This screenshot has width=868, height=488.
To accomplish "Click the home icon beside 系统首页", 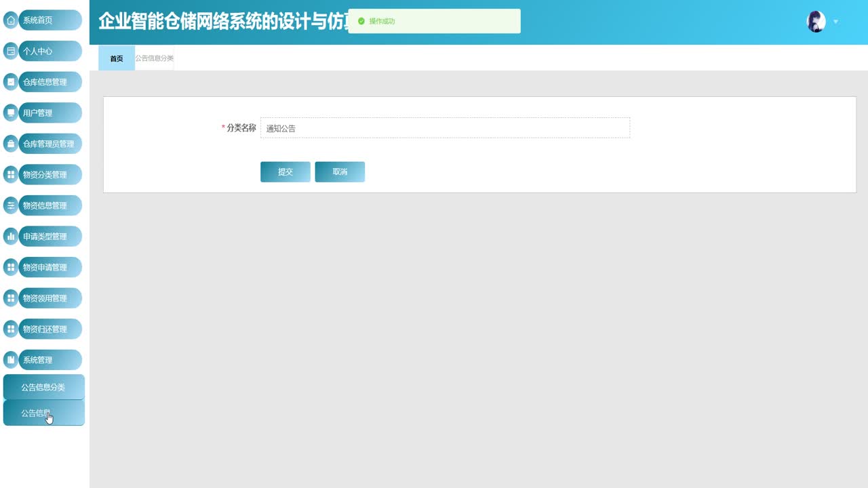I will click(x=11, y=20).
